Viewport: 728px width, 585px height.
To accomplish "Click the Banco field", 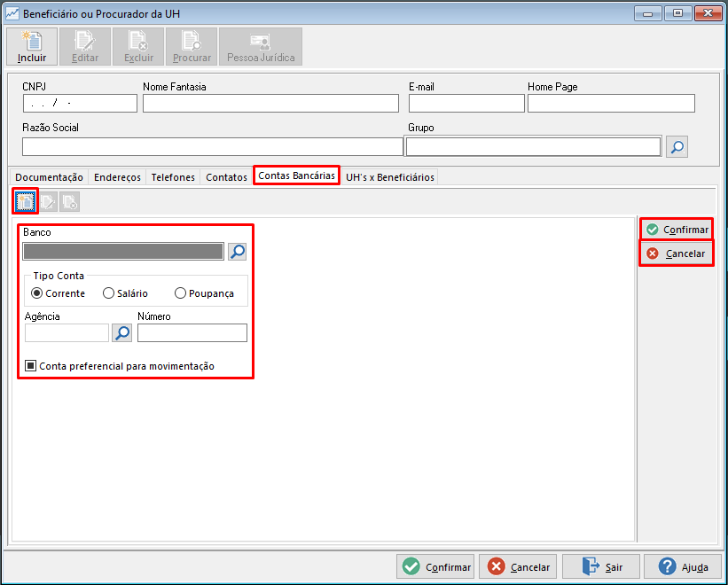I will pyautogui.click(x=123, y=252).
